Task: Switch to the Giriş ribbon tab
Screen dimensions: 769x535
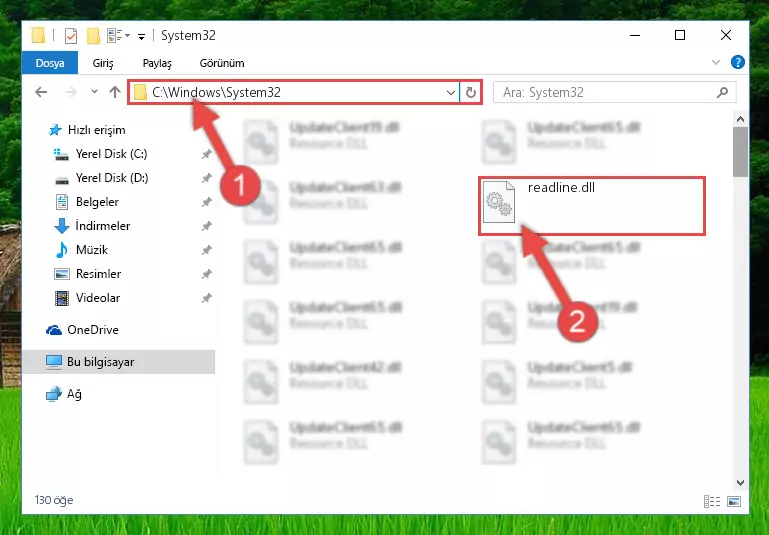Action: (103, 63)
